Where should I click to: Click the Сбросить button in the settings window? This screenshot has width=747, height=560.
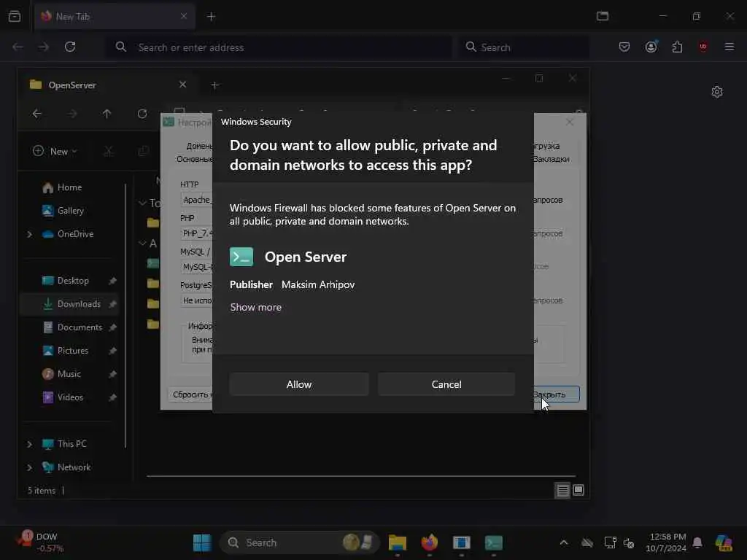190,394
